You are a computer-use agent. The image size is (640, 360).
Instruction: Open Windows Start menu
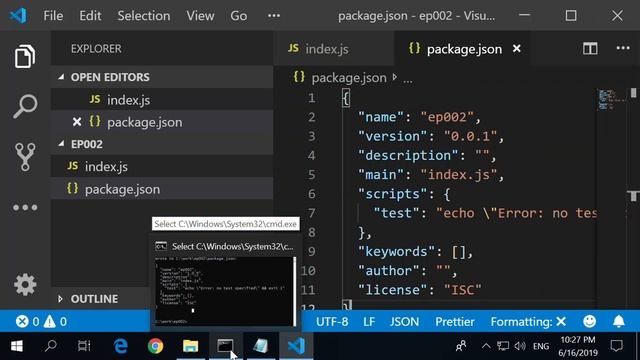click(17, 346)
